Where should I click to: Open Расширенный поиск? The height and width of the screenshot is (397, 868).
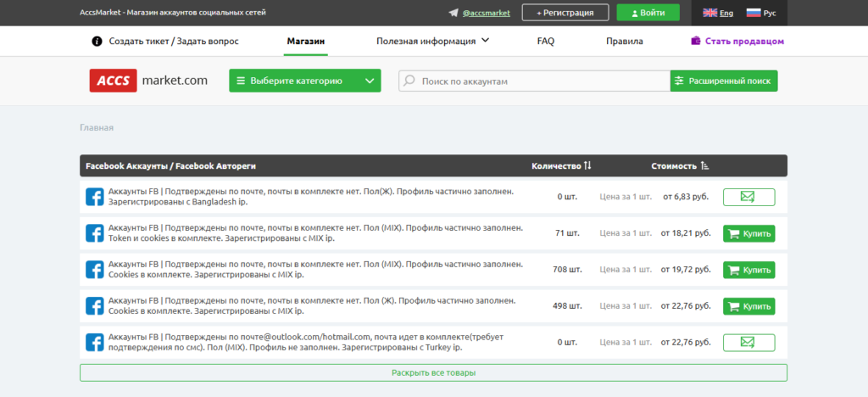724,81
